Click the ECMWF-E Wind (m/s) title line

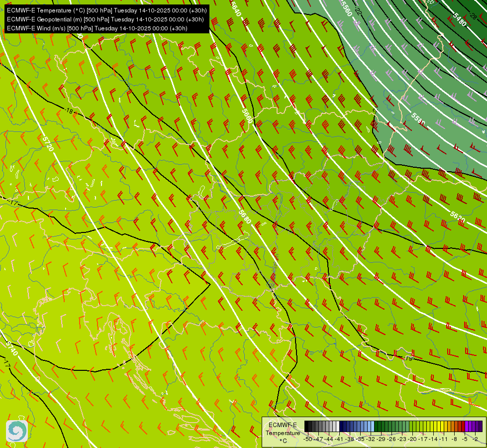click(x=97, y=28)
